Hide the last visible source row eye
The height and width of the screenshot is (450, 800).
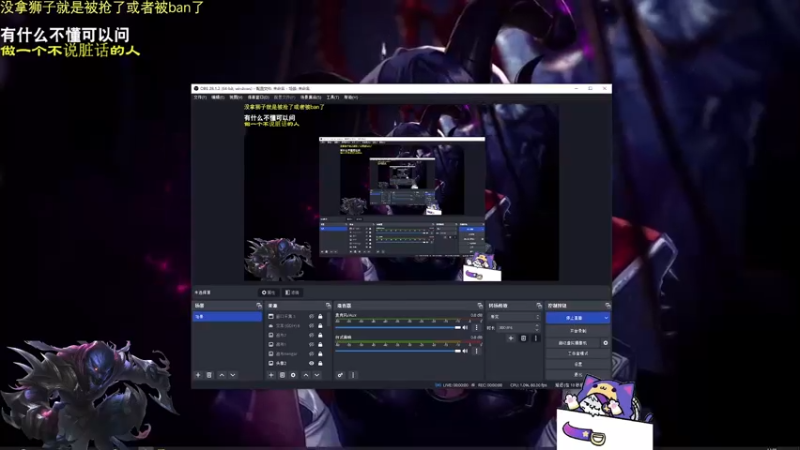(311, 363)
